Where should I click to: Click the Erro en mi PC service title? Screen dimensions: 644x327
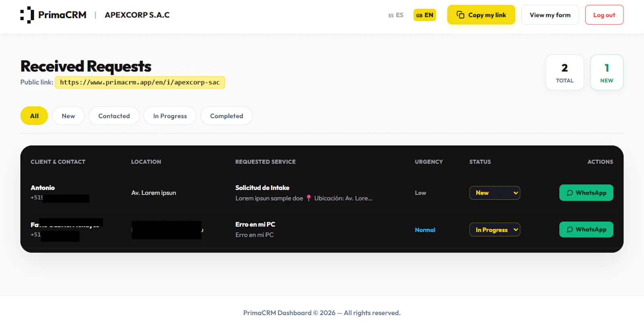255,224
